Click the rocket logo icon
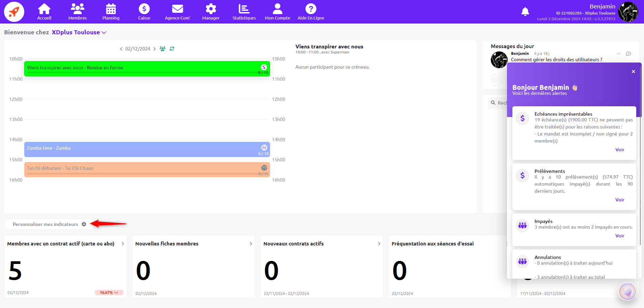 coord(14,12)
